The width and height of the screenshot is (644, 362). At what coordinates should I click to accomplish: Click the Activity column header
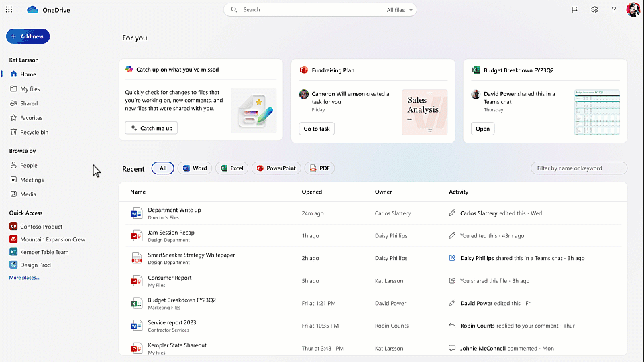458,192
